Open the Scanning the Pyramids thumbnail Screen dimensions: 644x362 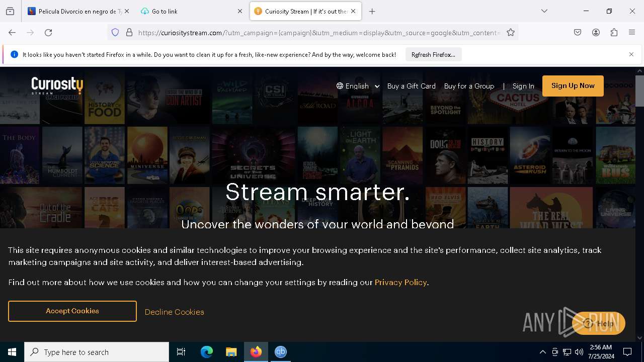click(x=403, y=155)
